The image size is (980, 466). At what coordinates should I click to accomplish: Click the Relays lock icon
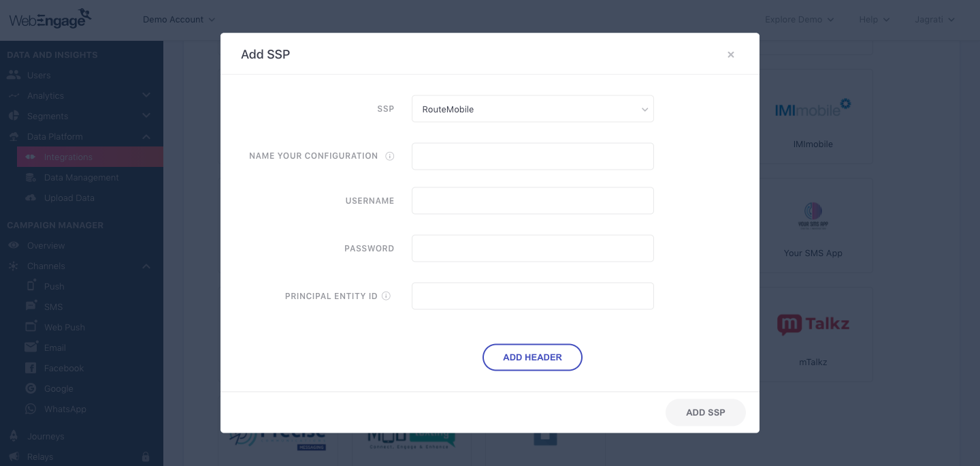click(146, 456)
